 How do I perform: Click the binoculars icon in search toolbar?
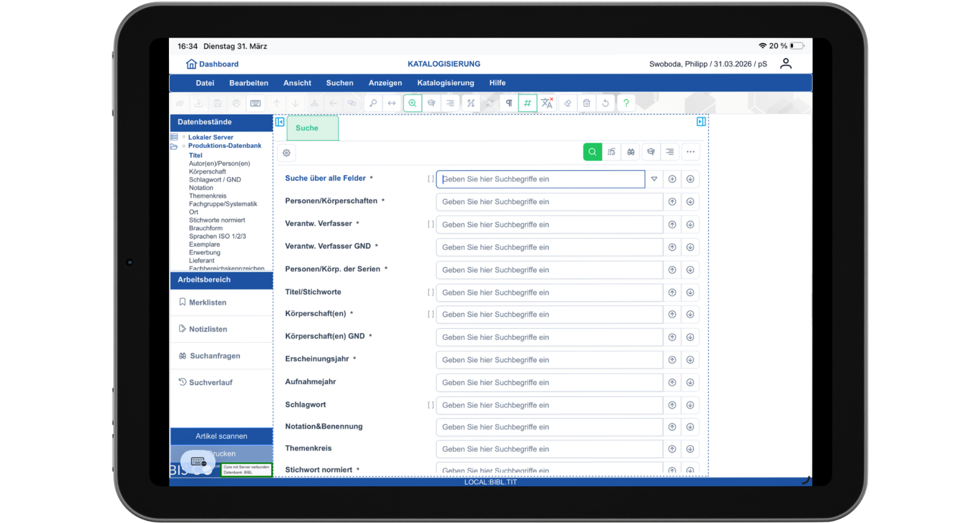[x=631, y=152]
